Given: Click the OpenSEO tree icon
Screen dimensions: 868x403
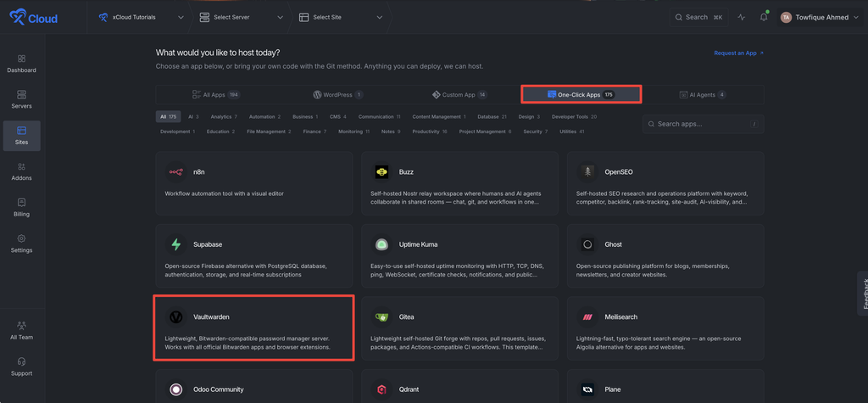Looking at the screenshot, I should (x=587, y=172).
